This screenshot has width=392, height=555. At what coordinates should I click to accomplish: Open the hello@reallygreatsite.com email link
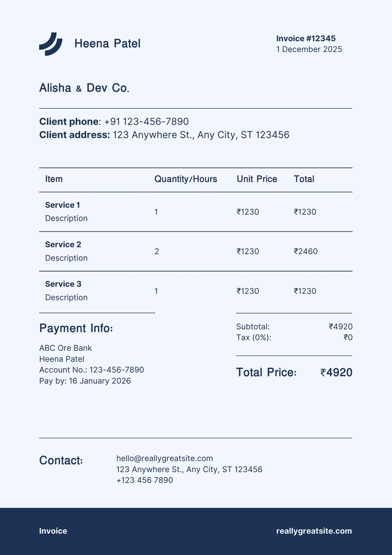pos(165,459)
